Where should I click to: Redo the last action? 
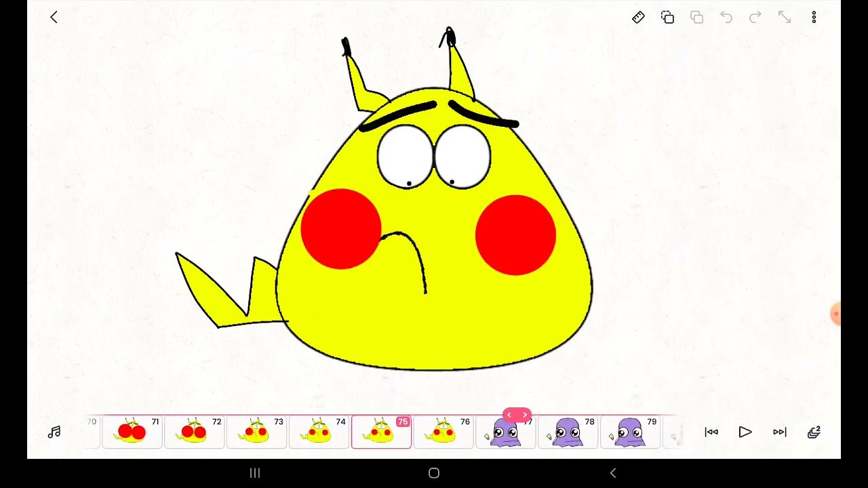coord(755,18)
